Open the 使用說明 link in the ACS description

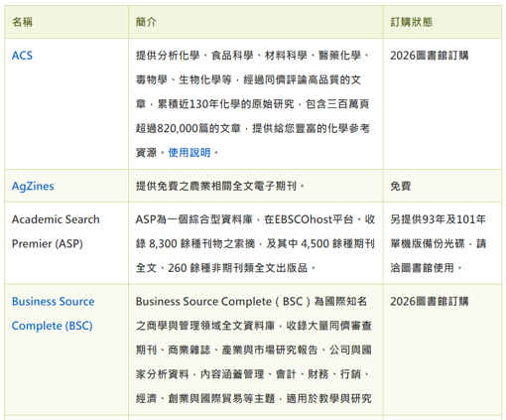click(190, 153)
